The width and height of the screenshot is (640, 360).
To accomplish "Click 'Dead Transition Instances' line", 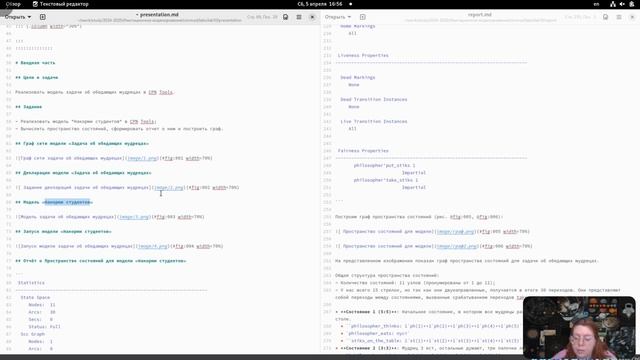I will coord(373,100).
